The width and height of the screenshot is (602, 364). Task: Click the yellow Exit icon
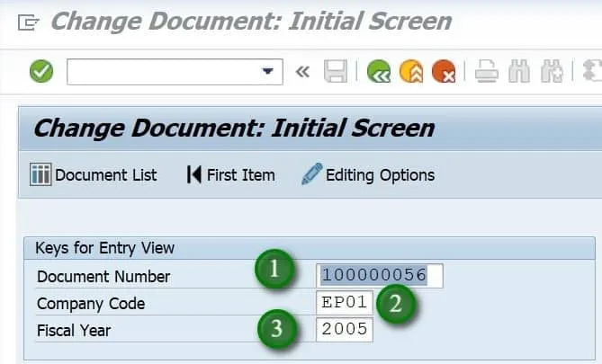tap(411, 71)
